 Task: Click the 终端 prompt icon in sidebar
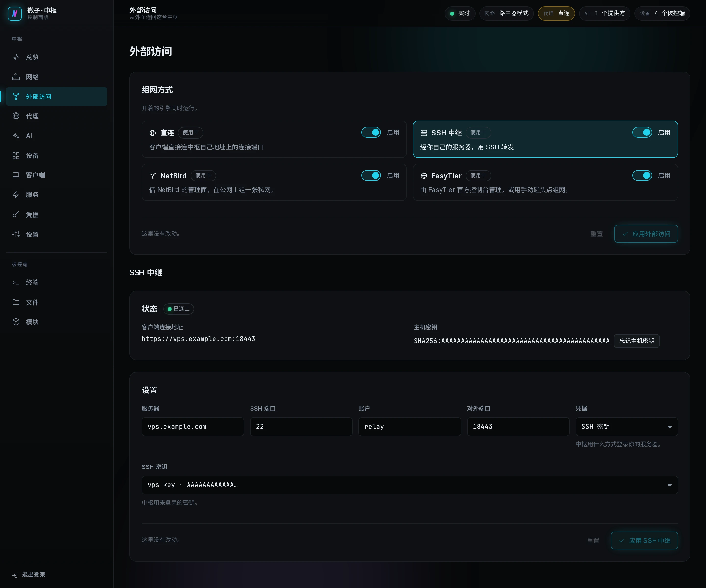coord(16,282)
